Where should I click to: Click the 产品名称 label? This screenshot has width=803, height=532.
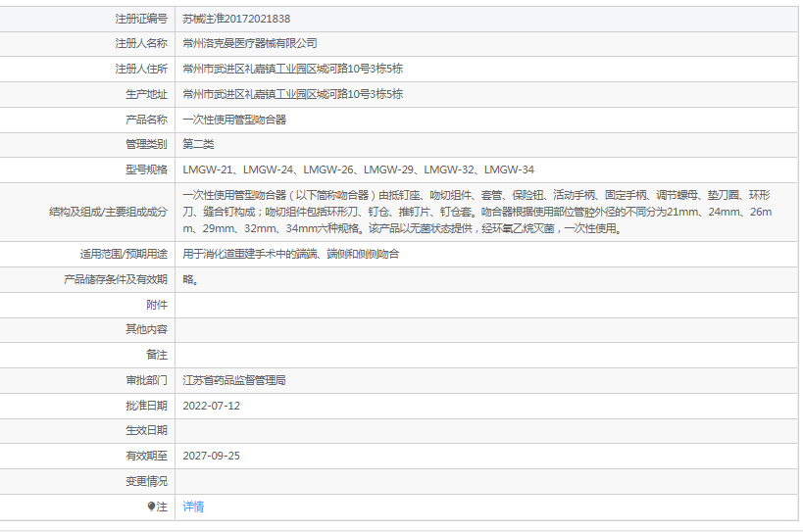pyautogui.click(x=146, y=120)
